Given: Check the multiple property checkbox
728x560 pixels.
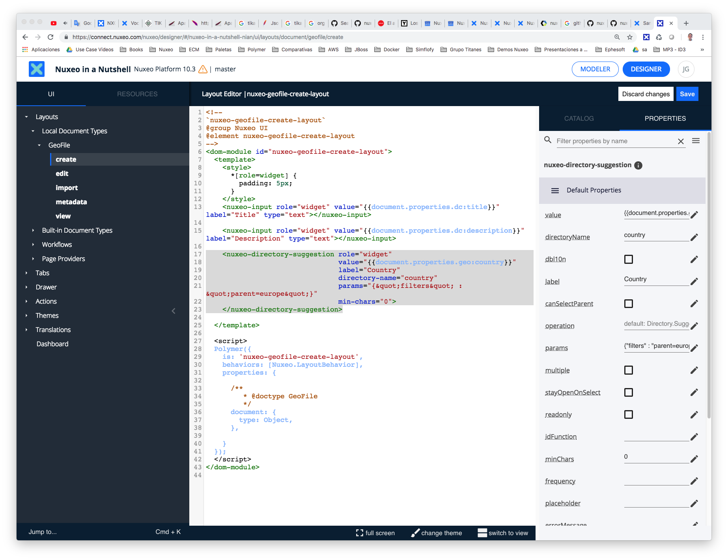Looking at the screenshot, I should tap(628, 370).
